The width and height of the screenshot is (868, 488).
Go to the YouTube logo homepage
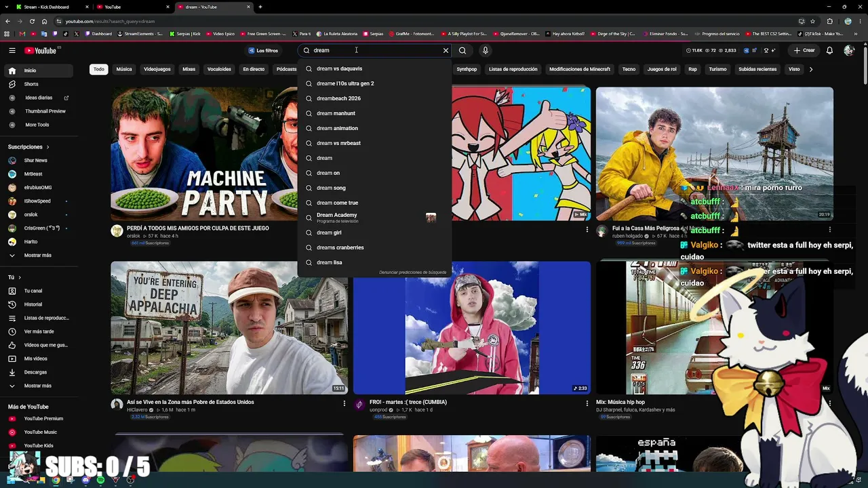(42, 50)
